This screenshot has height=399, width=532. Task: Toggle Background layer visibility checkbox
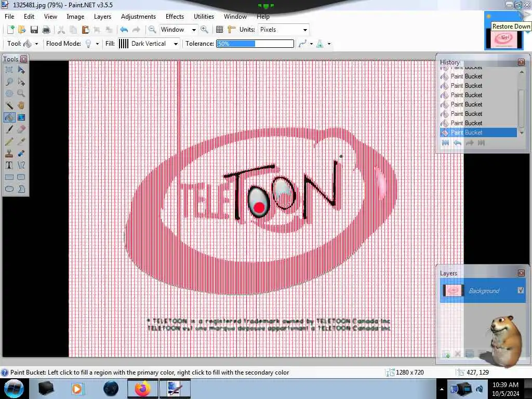point(521,290)
